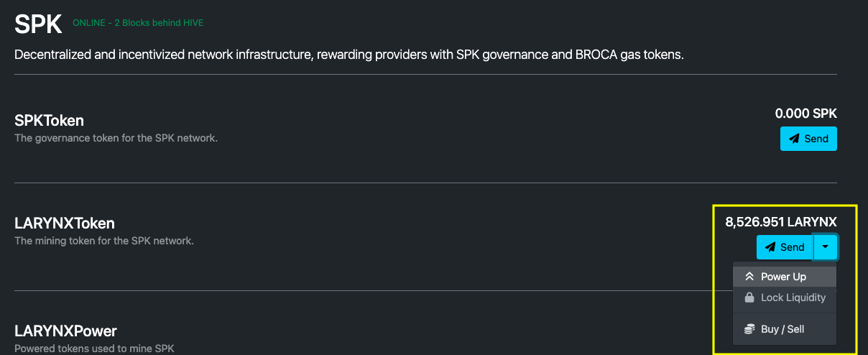Select the LARYNXToken heading
This screenshot has width=868, height=355.
(x=65, y=223)
